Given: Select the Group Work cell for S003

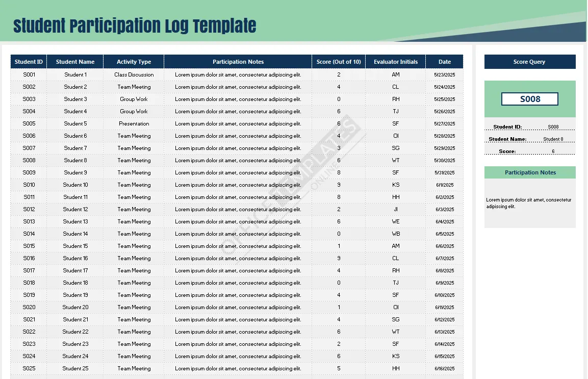Looking at the screenshot, I should 134,99.
